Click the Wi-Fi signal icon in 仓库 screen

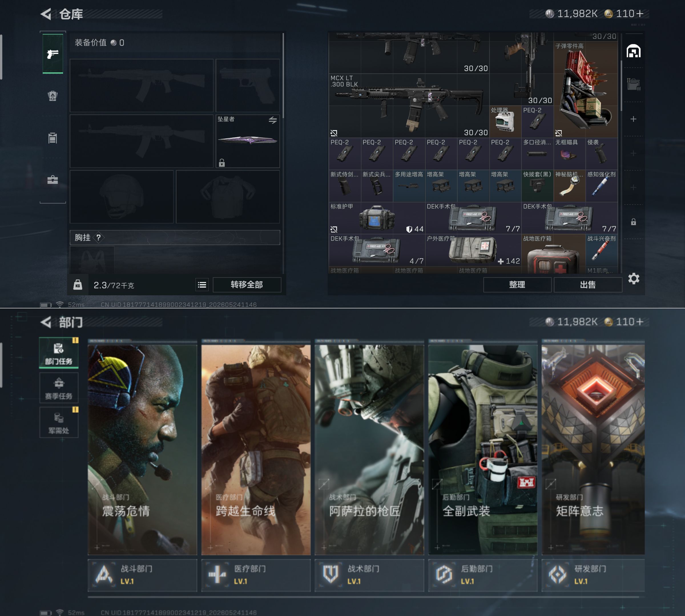tap(60, 304)
